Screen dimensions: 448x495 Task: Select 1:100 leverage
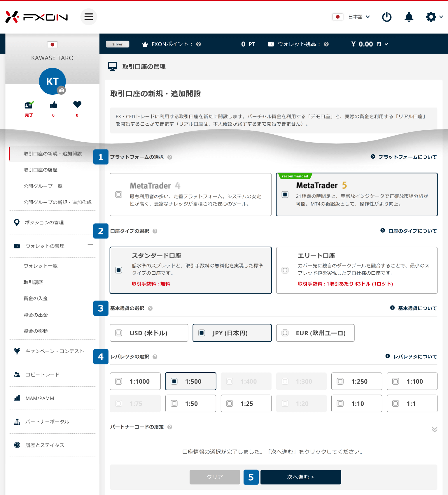click(x=412, y=381)
